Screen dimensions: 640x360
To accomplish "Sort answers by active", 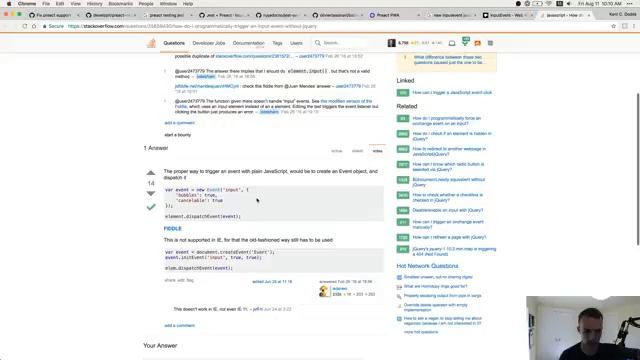I will coord(337,151).
